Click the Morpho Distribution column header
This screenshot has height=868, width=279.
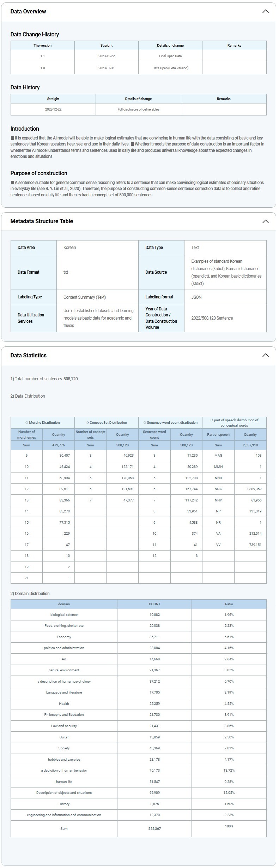(x=43, y=422)
